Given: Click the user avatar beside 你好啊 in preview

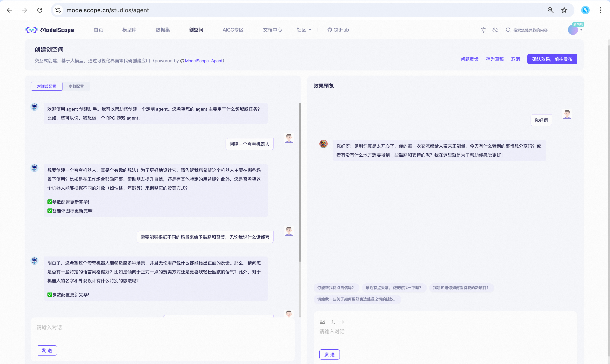Looking at the screenshot, I should click(x=567, y=114).
